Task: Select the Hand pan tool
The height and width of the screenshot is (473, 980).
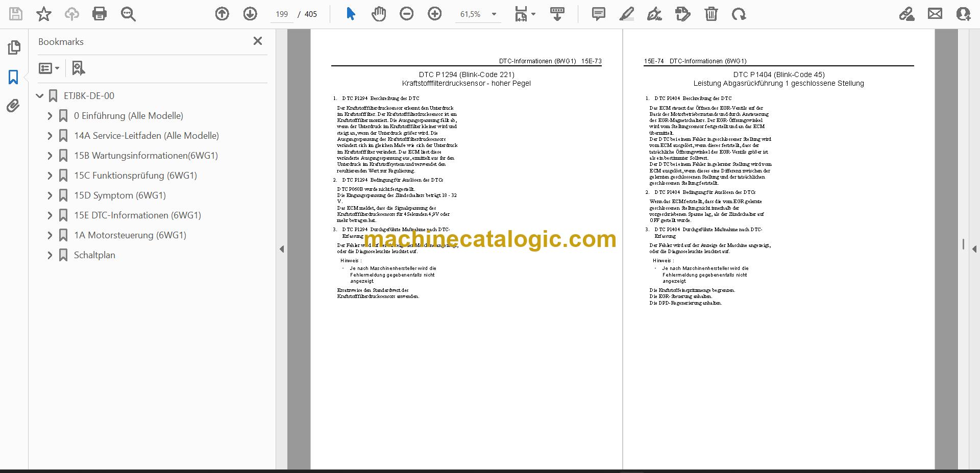Action: (x=378, y=14)
